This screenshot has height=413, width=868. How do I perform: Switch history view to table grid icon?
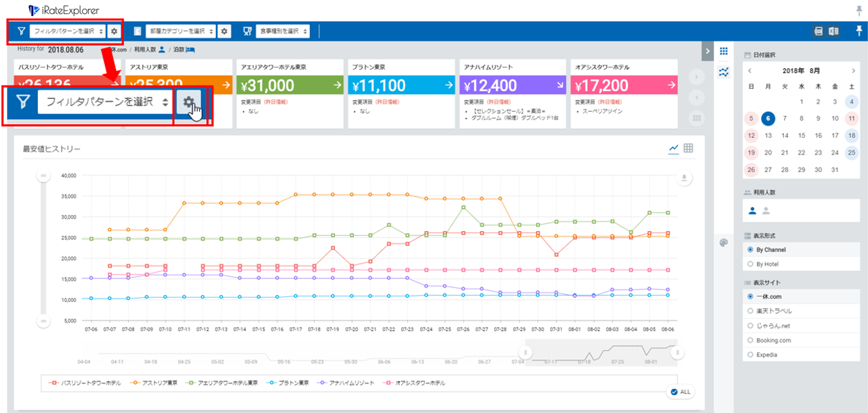(x=688, y=148)
